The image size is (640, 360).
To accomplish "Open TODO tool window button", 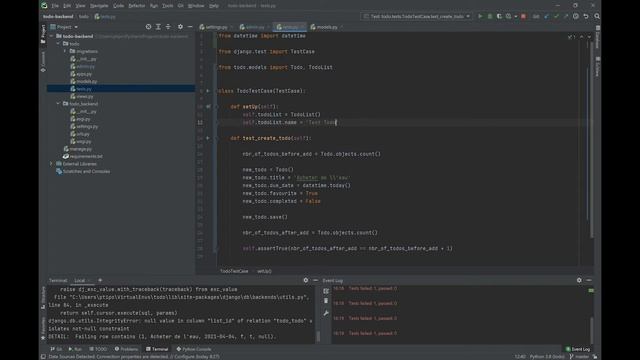I will coord(98,349).
